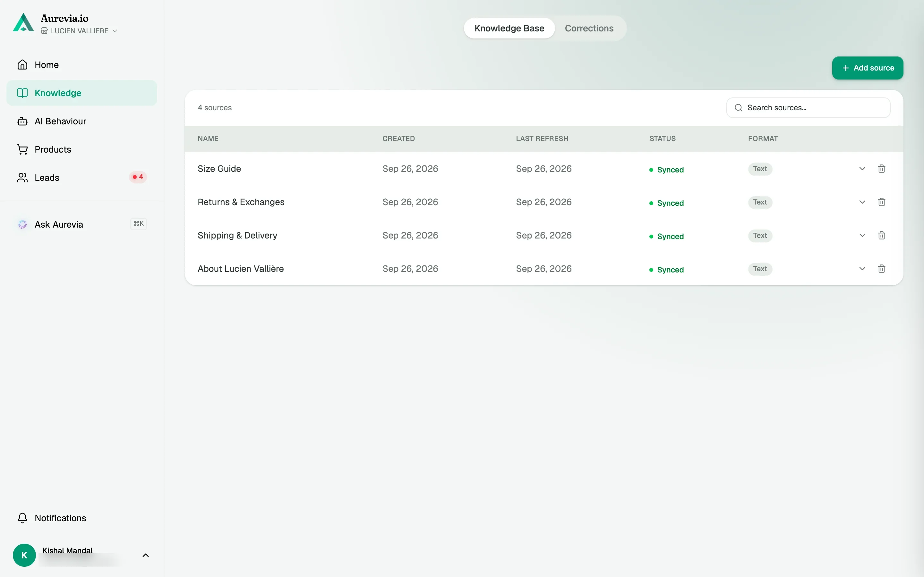
Task: Expand the Size Guide row
Action: pyautogui.click(x=862, y=169)
